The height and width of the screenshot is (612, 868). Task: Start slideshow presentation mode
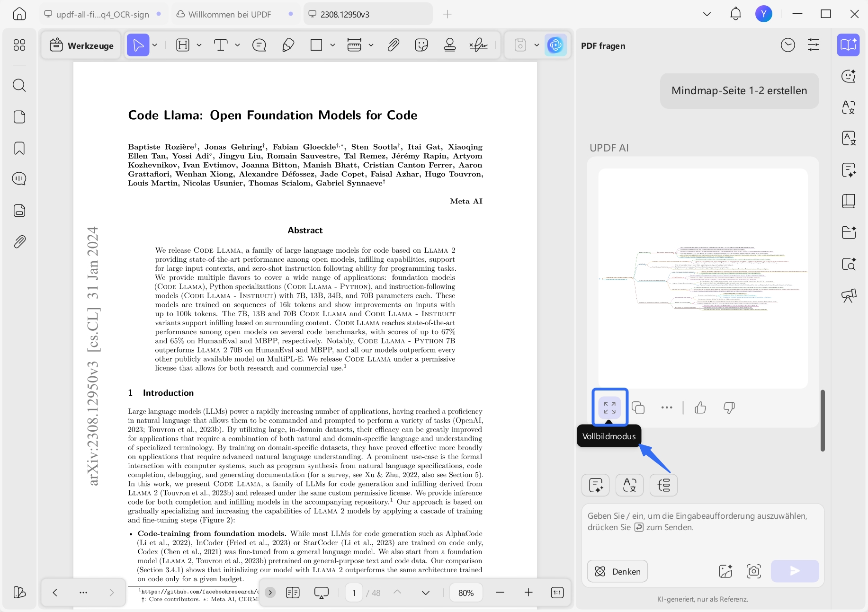(x=322, y=593)
